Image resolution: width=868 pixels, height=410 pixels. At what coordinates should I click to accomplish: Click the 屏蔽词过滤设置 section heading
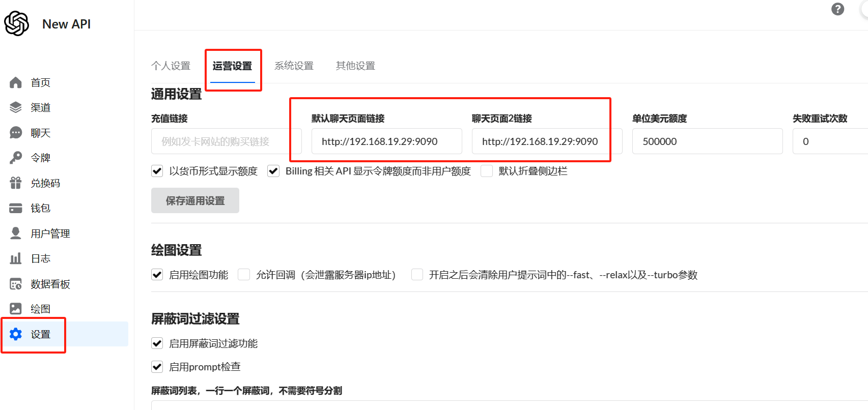[195, 319]
